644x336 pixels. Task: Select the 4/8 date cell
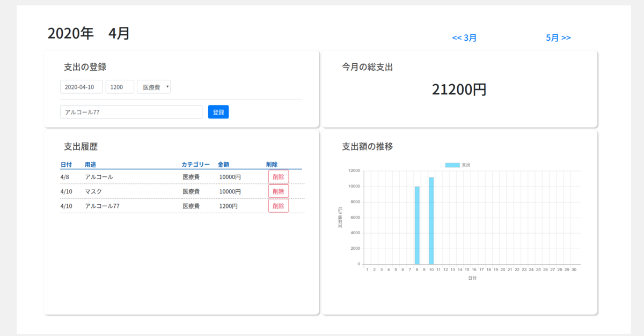[x=65, y=177]
